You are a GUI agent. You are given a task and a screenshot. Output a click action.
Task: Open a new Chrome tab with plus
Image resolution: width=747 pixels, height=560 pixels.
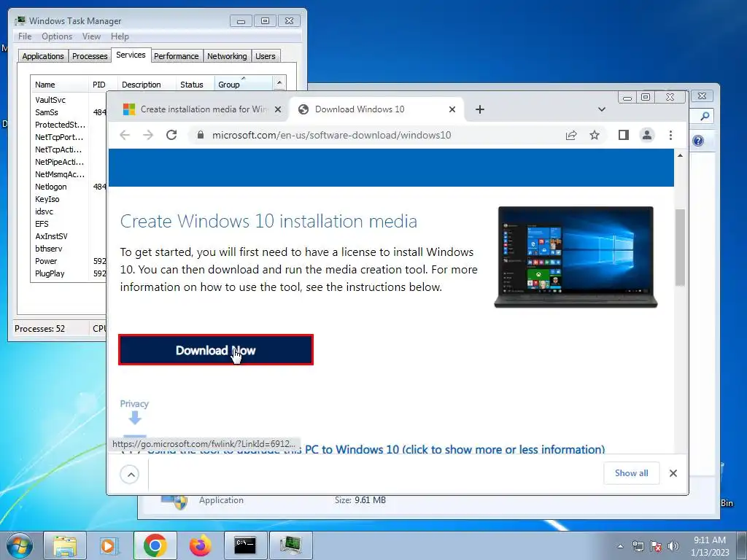(x=480, y=109)
